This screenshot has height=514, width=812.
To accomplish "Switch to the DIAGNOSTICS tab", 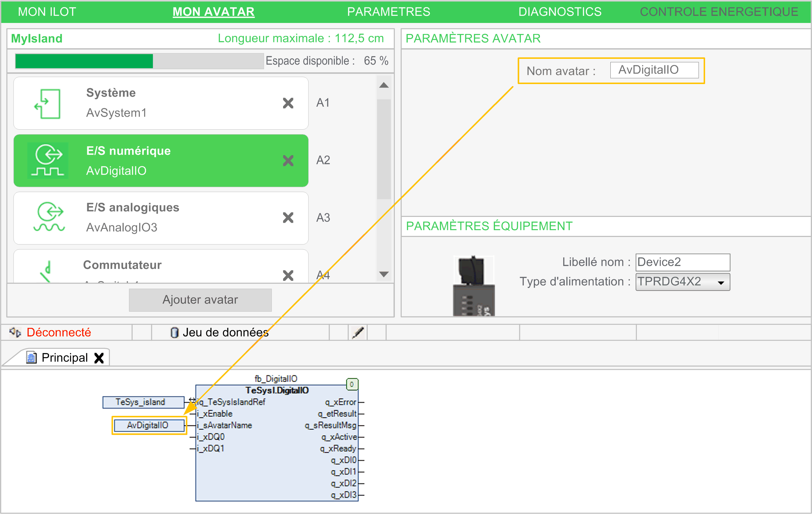I will pyautogui.click(x=559, y=12).
